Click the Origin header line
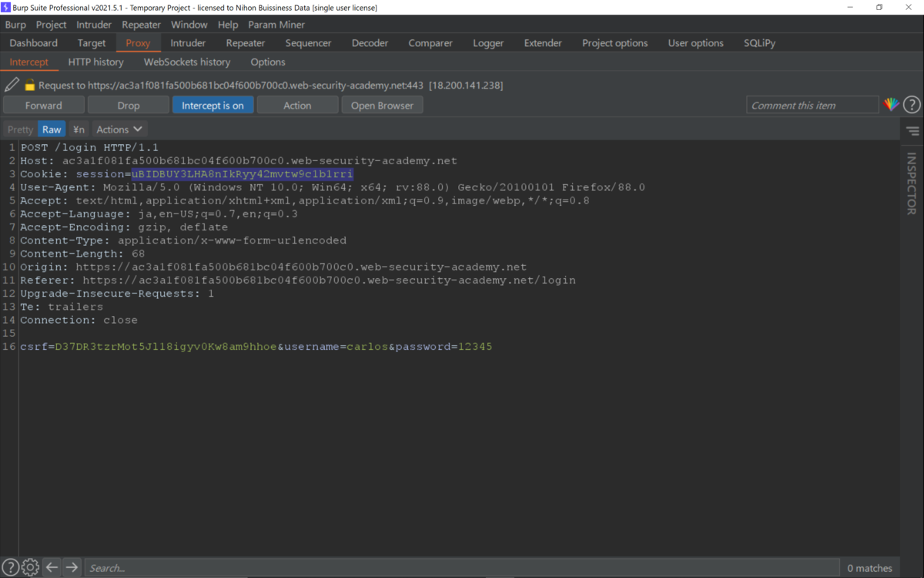Screen dimensions: 924x578 click(x=273, y=267)
